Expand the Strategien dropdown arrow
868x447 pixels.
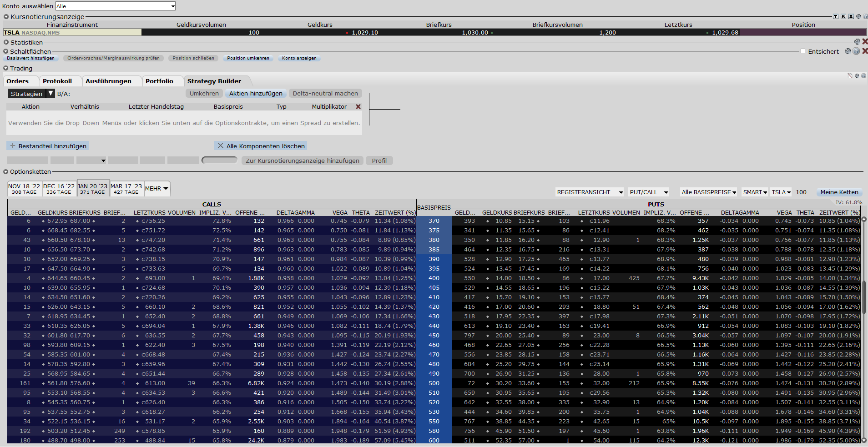(50, 93)
